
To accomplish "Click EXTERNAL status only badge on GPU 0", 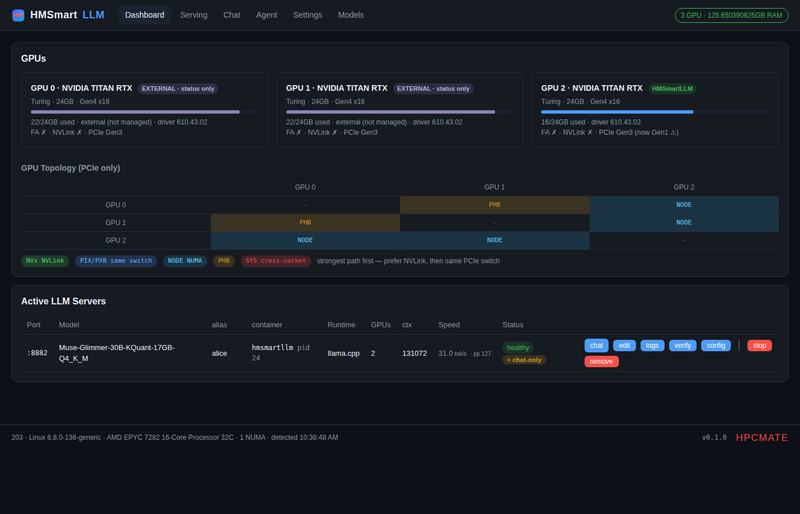I will tap(178, 89).
